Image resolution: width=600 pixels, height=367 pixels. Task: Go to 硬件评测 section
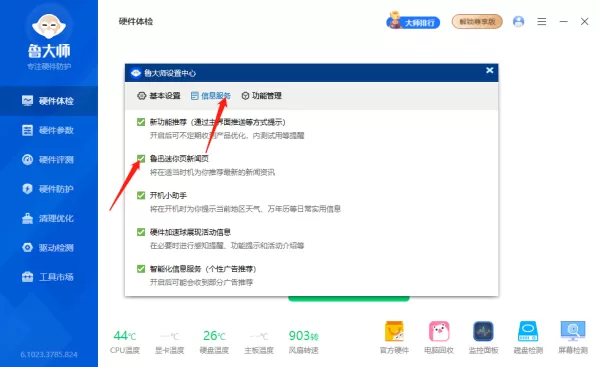click(x=49, y=160)
